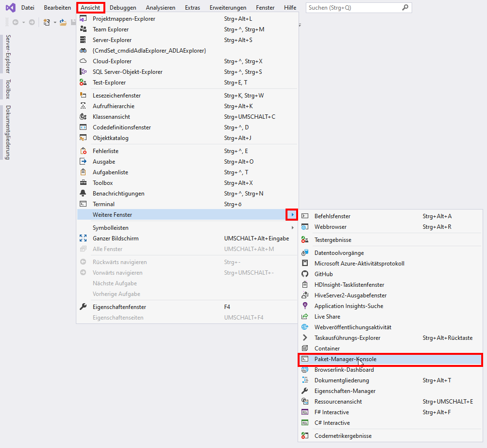The height and width of the screenshot is (448, 487).
Task: Open the new project dropdown arrow
Action: pyautogui.click(x=55, y=22)
